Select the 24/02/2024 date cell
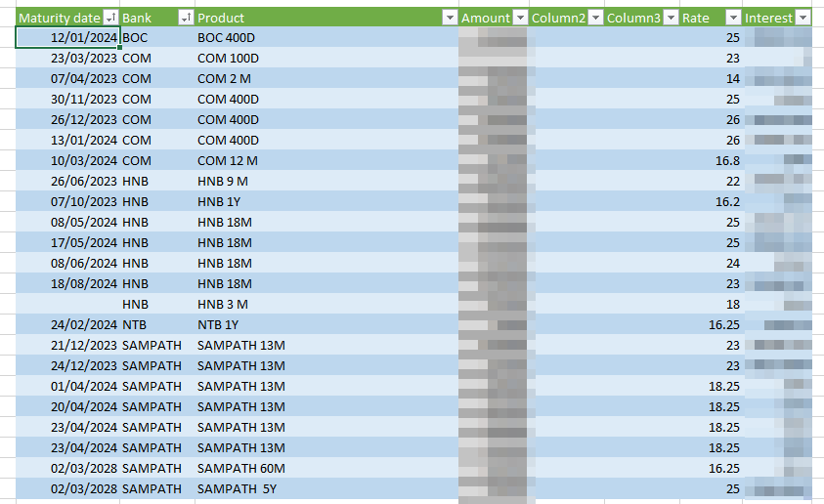 click(67, 324)
